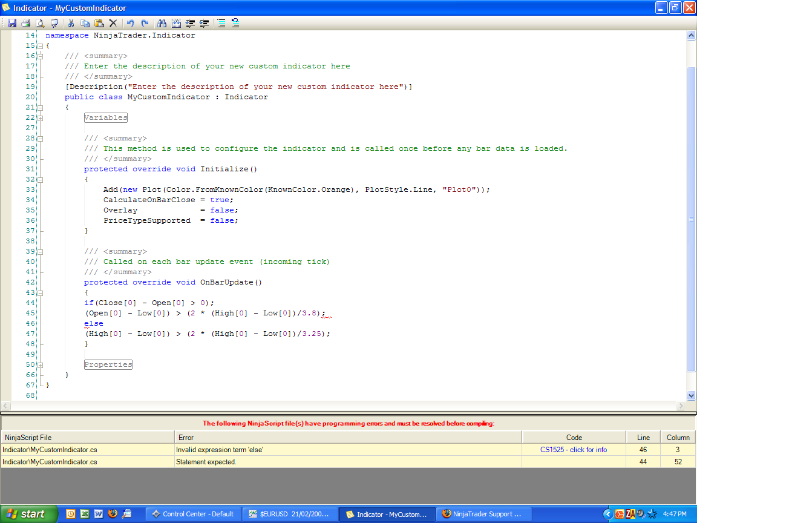The width and height of the screenshot is (812, 523).
Task: Select the "Invalid expression term 'else'" error
Action: [348, 450]
